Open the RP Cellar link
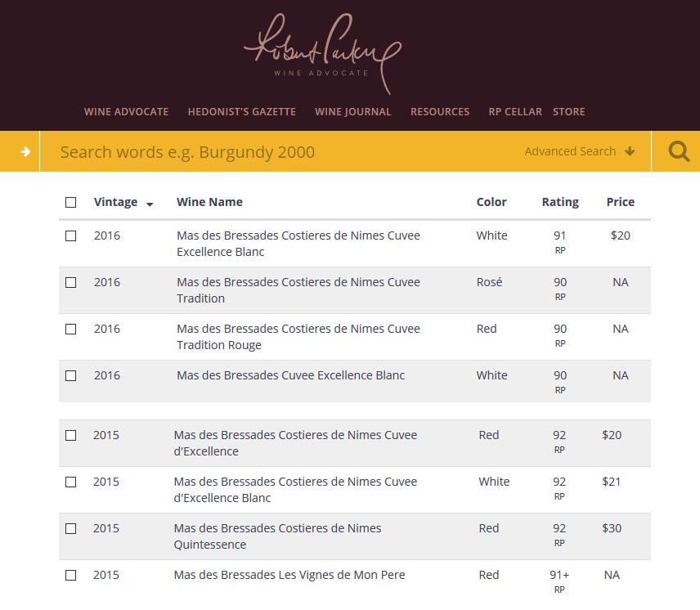The width and height of the screenshot is (700, 610). 515,111
